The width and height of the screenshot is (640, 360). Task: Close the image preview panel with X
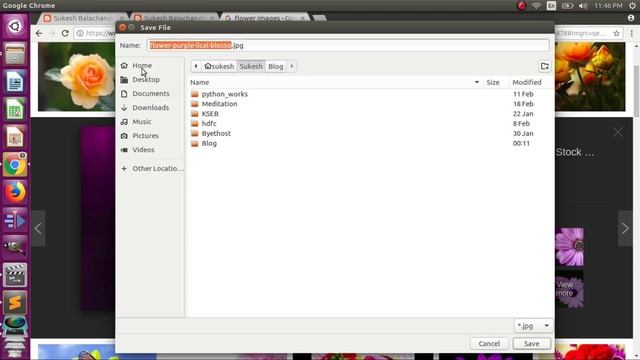pos(618,132)
